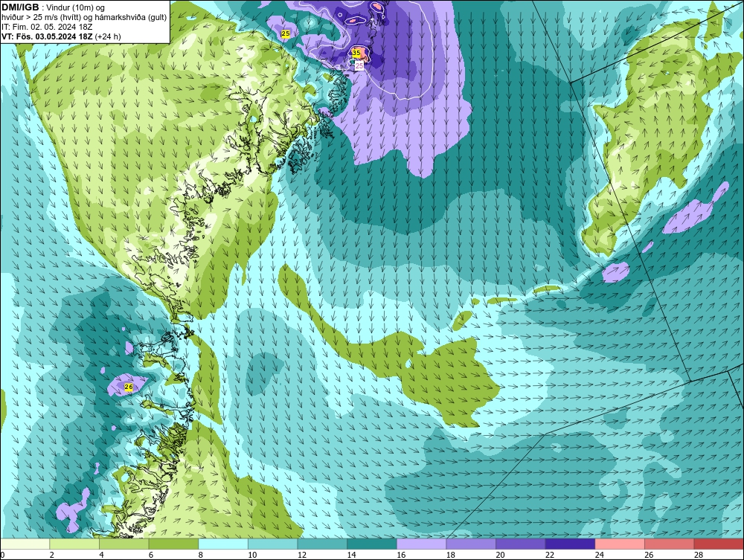Click the legend value '22'
Screen dimensions: 744x560
tap(550, 556)
